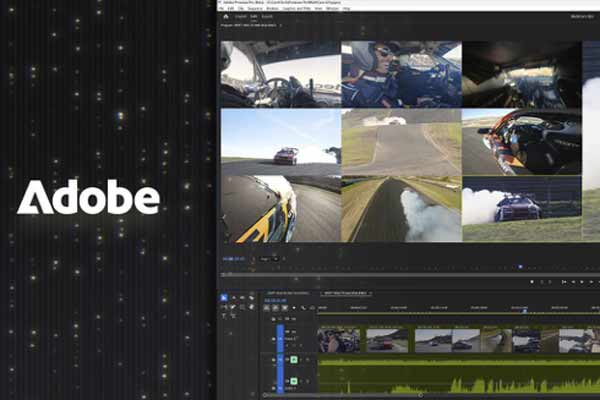Click the timeline horizontal zoom scrollbar
Screen dimensions: 600x400
[342, 395]
